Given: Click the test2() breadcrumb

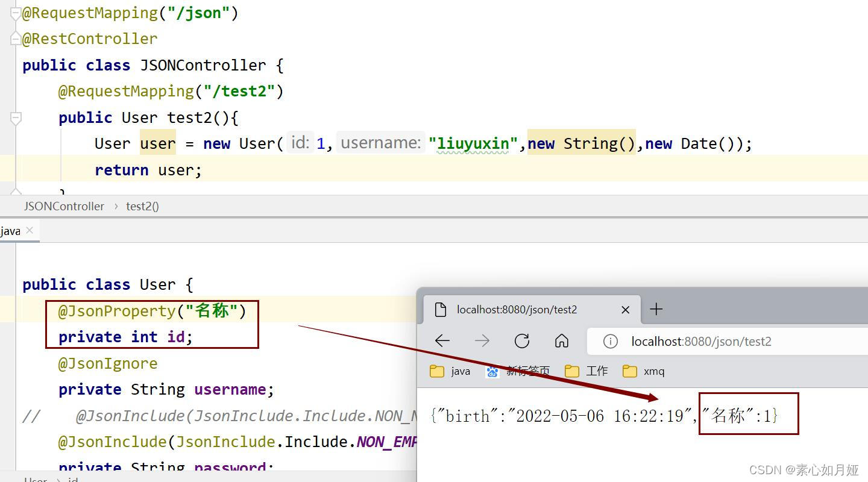Looking at the screenshot, I should [142, 206].
